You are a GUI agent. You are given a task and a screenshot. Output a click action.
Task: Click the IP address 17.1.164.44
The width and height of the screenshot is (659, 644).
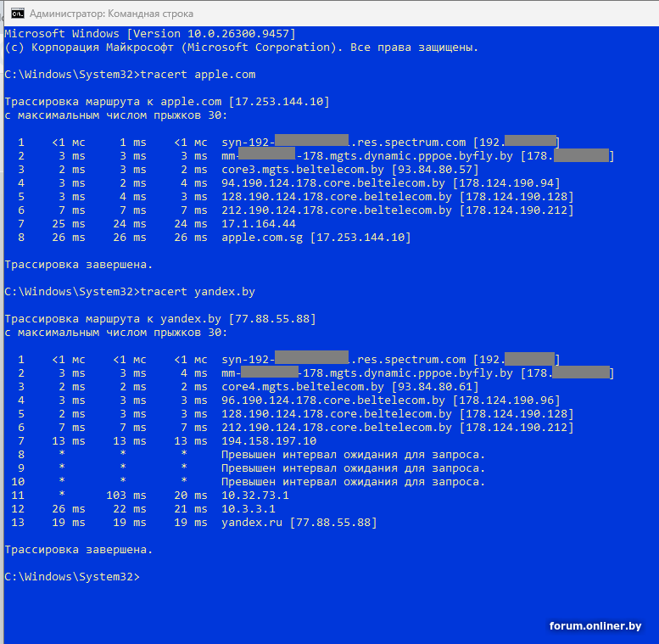pyautogui.click(x=259, y=224)
